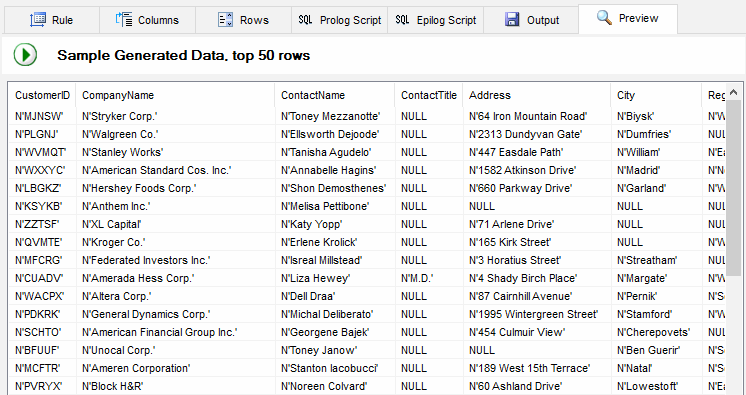Viewport: 746px width, 395px height.
Task: Open the Rows tab
Action: (x=244, y=20)
